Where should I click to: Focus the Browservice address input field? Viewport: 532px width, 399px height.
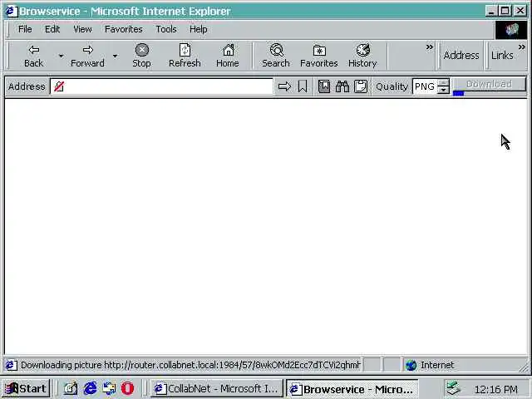(161, 86)
